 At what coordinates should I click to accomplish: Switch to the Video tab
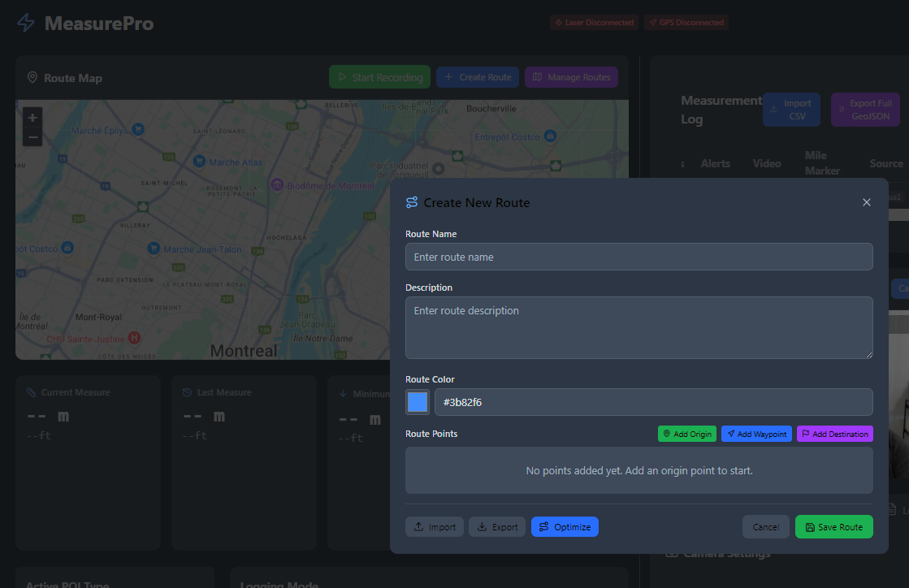[x=766, y=163]
